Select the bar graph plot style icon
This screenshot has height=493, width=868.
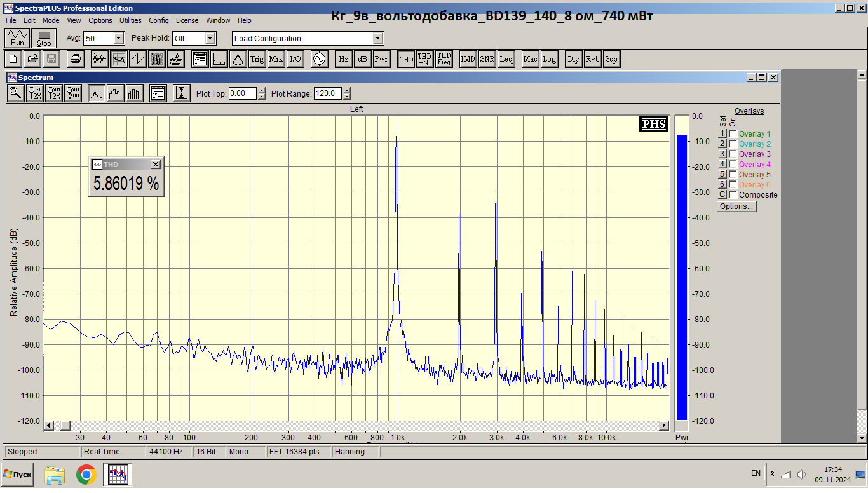pos(135,93)
